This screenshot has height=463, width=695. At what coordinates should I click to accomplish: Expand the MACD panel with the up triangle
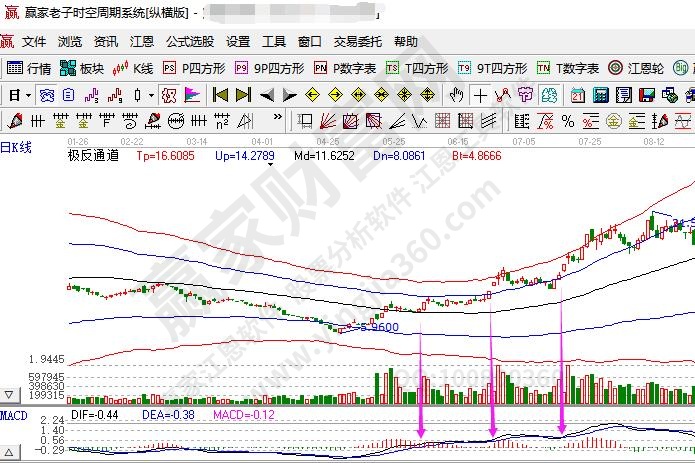pyautogui.click(x=9, y=453)
